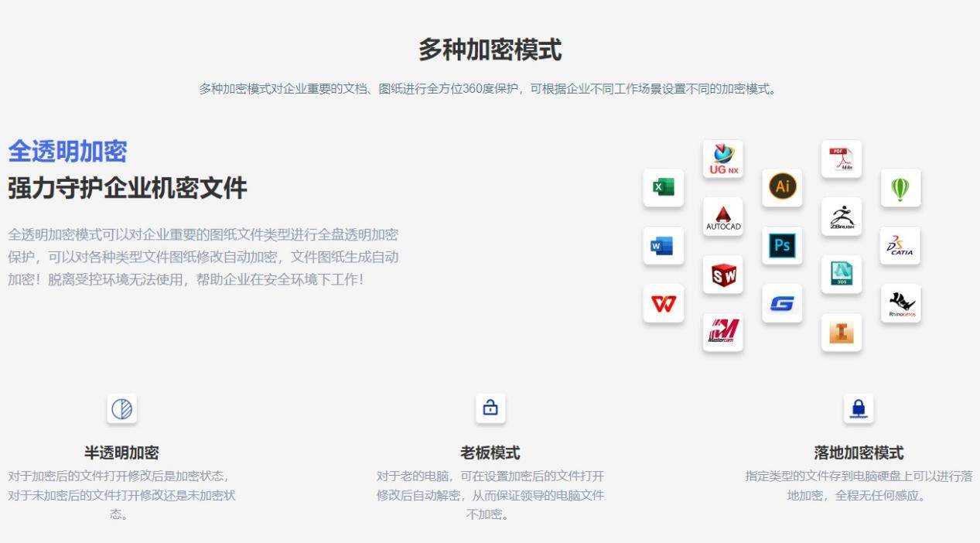980x543 pixels.
Task: Click the outlined lock icon above 老板模式
Action: click(x=490, y=408)
